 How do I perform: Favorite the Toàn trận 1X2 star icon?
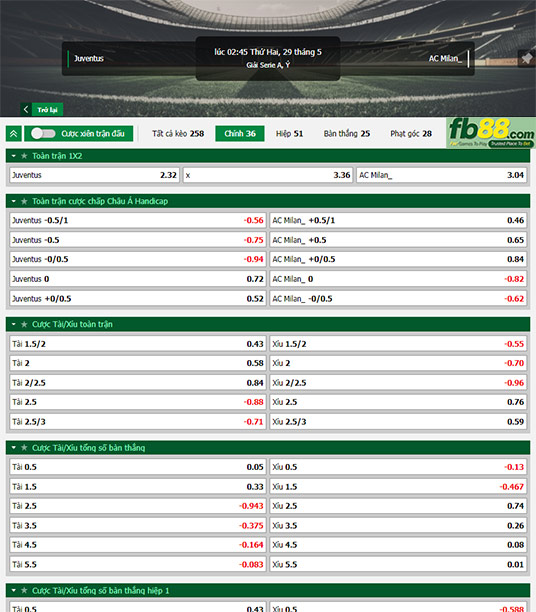pos(24,156)
